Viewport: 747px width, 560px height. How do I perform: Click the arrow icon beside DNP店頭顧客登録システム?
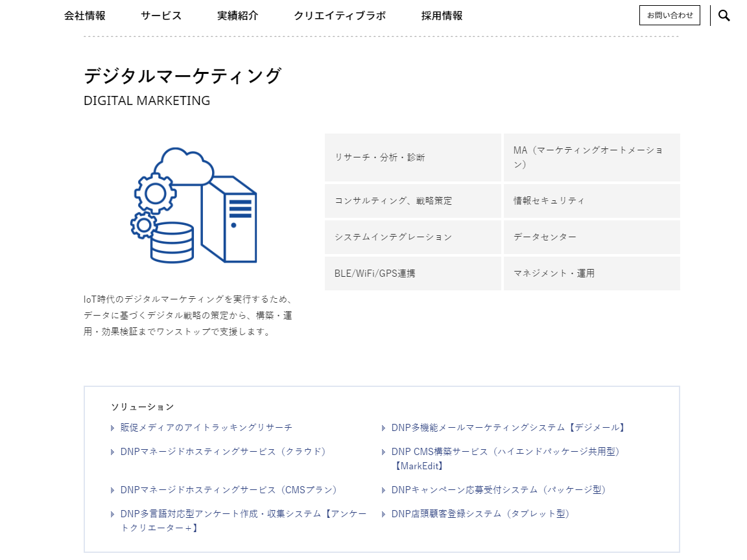coord(383,513)
